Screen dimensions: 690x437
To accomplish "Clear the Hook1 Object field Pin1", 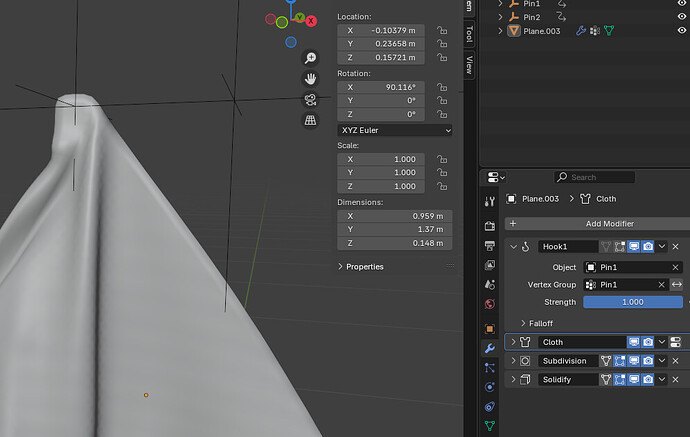I will pyautogui.click(x=675, y=267).
